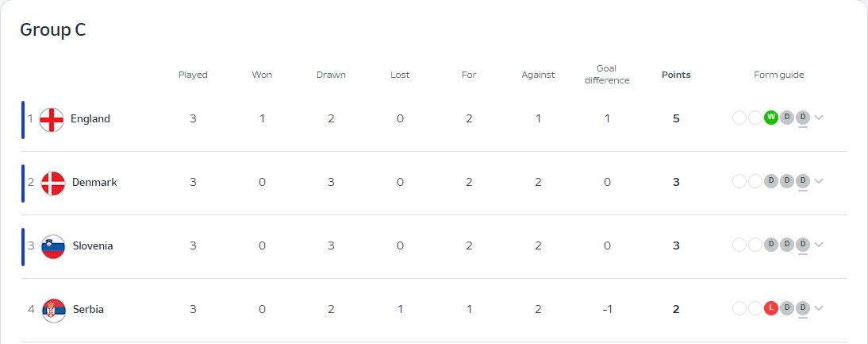Click Serbia's red L form badge

click(x=771, y=308)
